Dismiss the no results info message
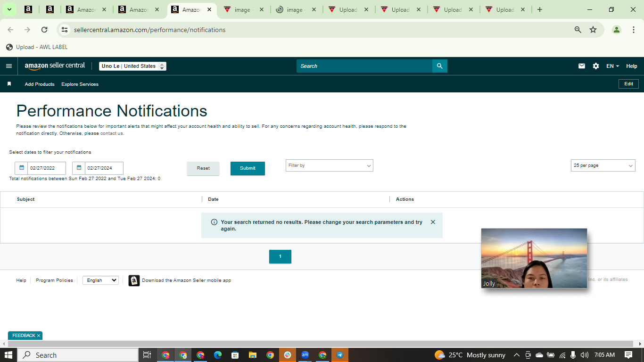Image resolution: width=644 pixels, height=362 pixels. 433,222
